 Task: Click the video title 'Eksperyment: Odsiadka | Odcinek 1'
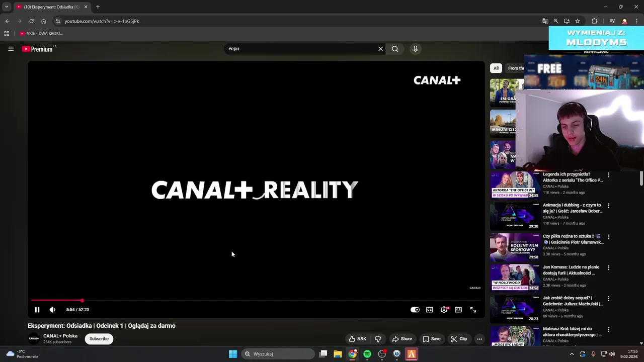point(102,326)
